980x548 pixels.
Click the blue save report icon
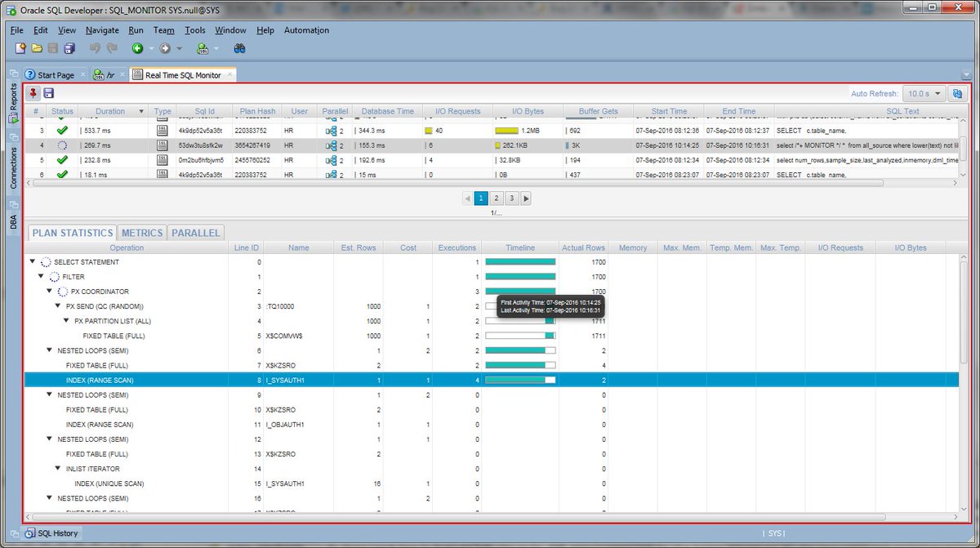point(48,94)
